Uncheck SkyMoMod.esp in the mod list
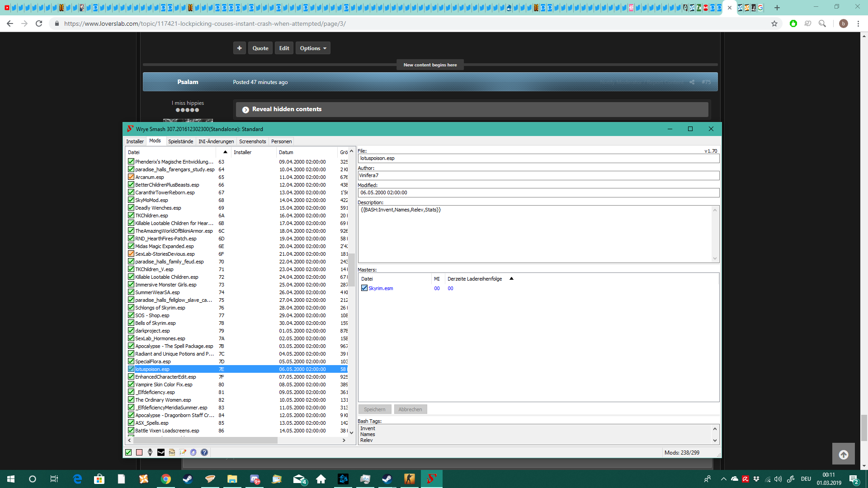Screen dimensions: 868x488 click(x=131, y=200)
